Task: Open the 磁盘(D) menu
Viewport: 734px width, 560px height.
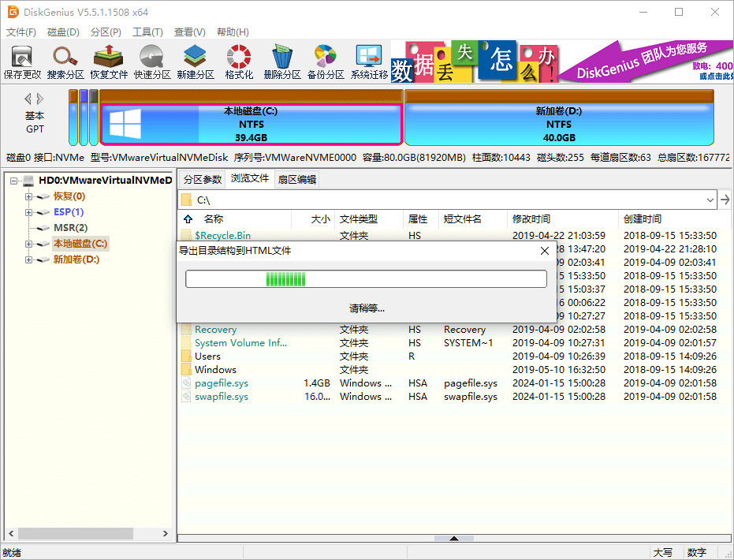Action: tap(63, 32)
